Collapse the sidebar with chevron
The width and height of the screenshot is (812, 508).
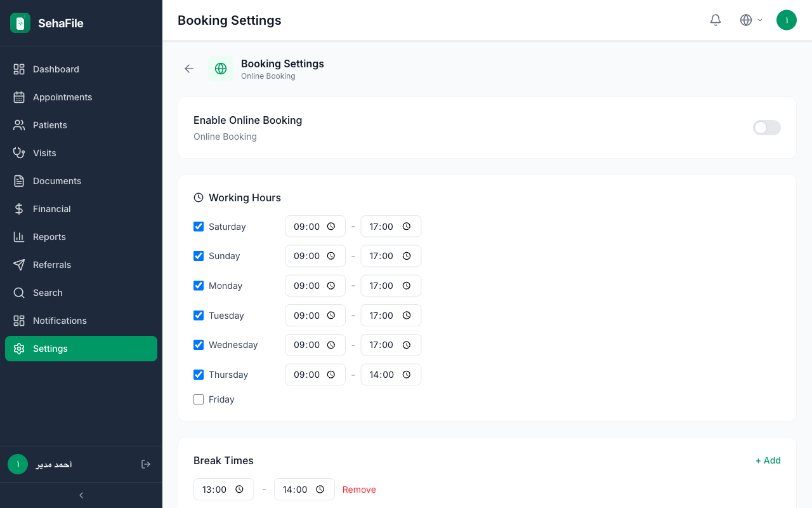coord(81,495)
